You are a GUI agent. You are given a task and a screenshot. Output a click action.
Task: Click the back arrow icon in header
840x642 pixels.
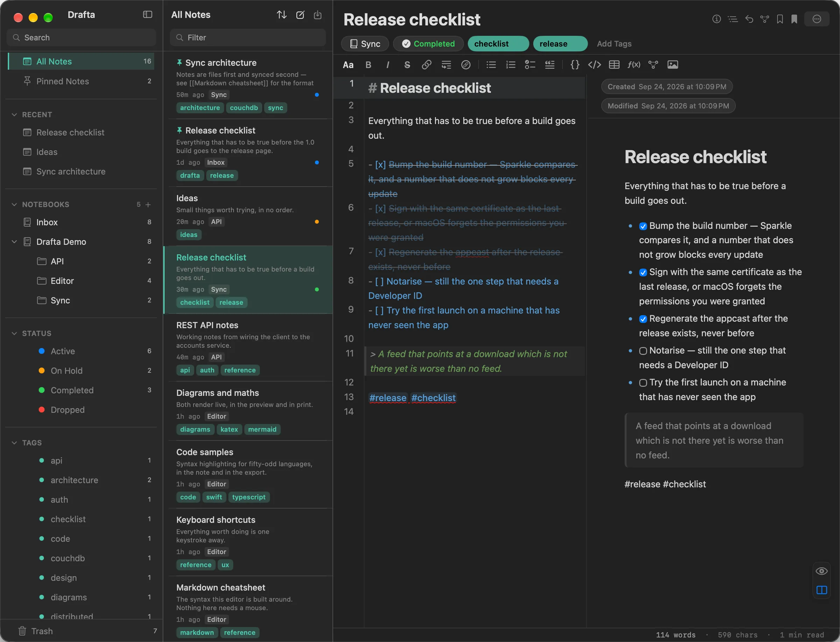(x=749, y=19)
